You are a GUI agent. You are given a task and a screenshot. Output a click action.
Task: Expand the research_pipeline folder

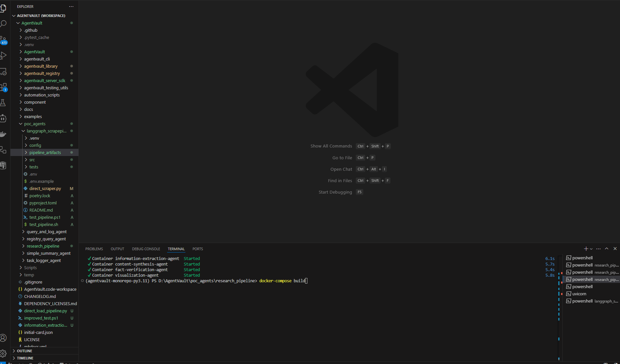click(x=43, y=246)
